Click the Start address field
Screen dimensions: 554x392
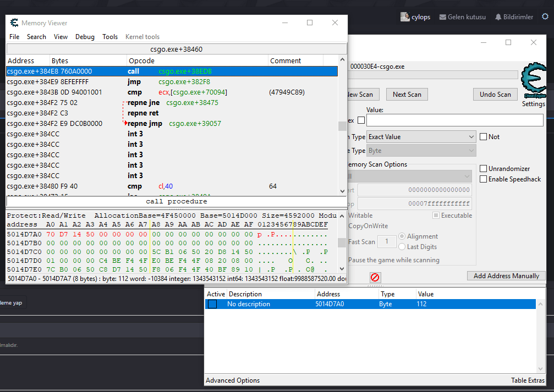point(415,190)
